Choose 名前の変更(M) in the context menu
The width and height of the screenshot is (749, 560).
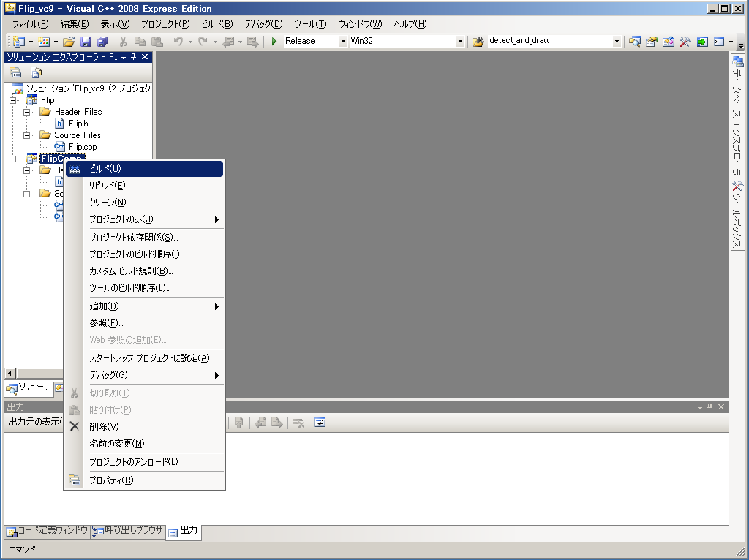tap(144, 444)
